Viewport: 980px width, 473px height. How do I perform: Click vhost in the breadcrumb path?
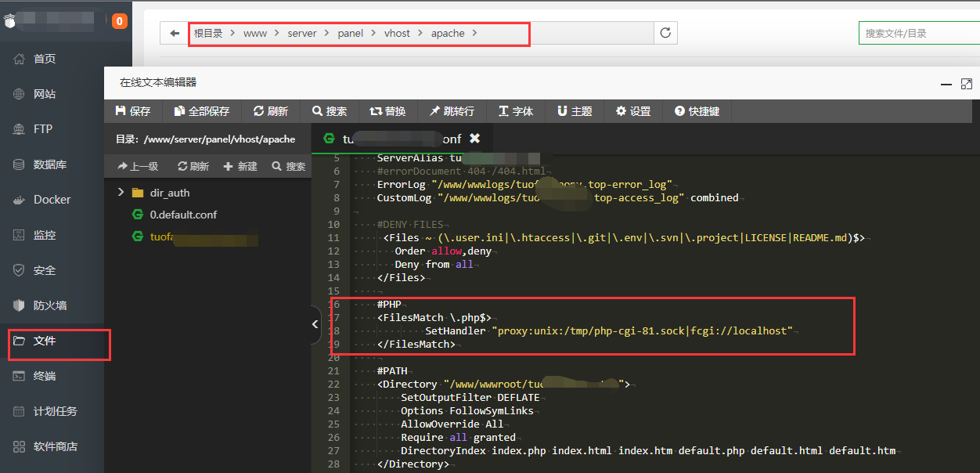point(397,34)
